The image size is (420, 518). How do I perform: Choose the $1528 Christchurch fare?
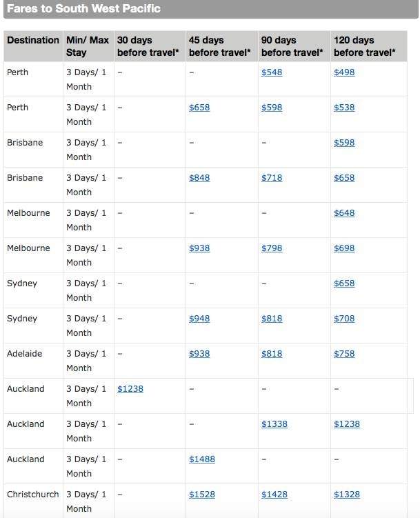pos(202,495)
